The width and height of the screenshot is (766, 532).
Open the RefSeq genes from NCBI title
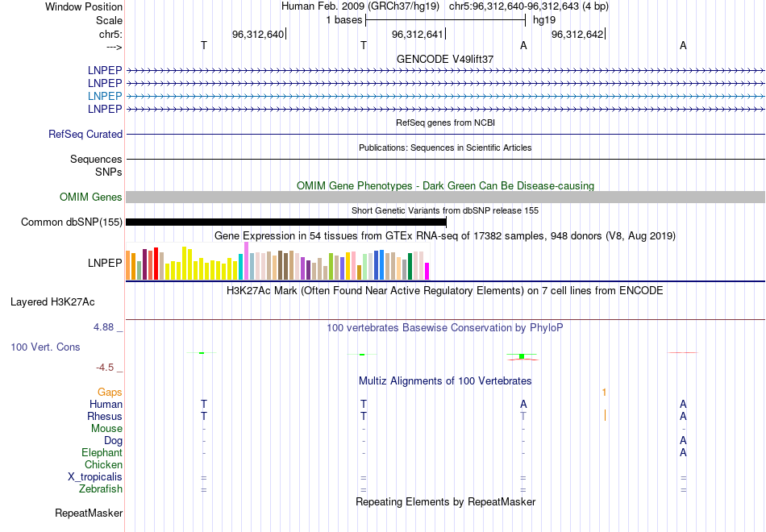(x=445, y=123)
